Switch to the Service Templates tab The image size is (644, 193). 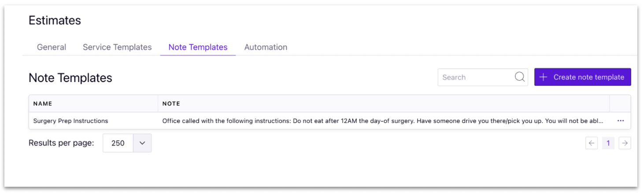click(x=117, y=47)
